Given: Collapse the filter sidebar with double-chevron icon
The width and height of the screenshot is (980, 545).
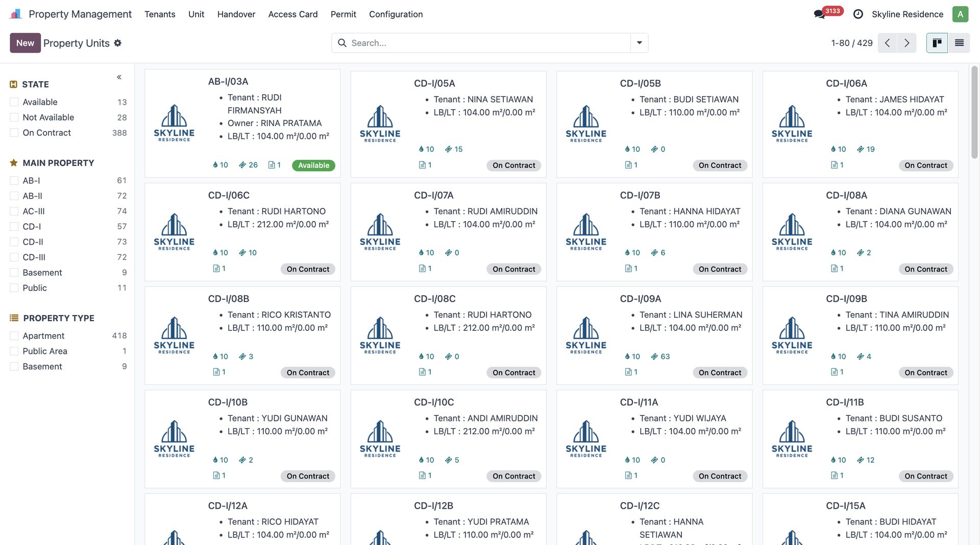Looking at the screenshot, I should pyautogui.click(x=119, y=77).
